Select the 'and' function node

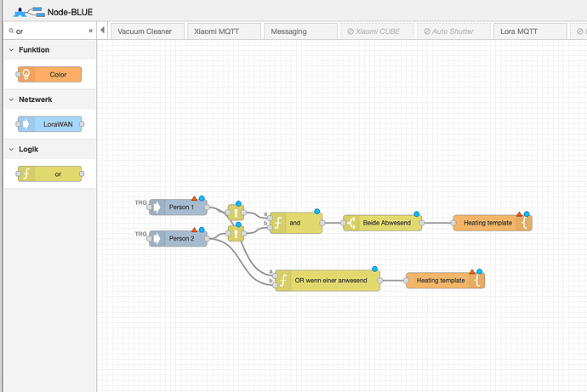click(x=297, y=223)
